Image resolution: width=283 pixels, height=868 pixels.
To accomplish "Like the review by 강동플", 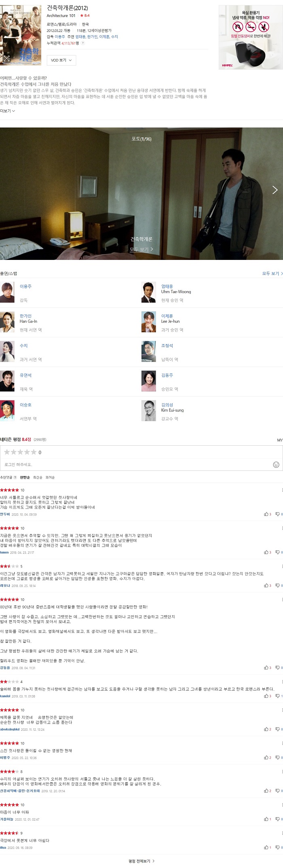I will [x=268, y=668].
